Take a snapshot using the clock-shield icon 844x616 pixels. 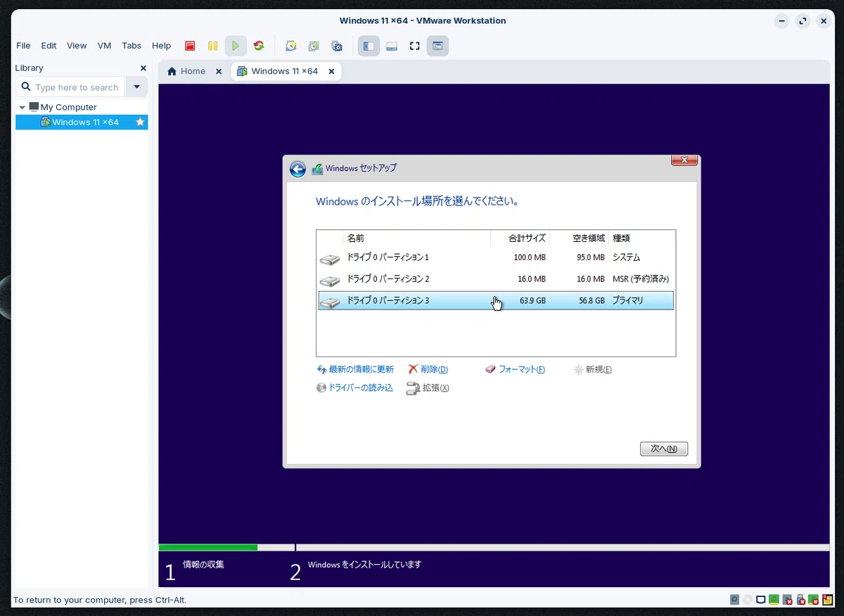[x=290, y=46]
